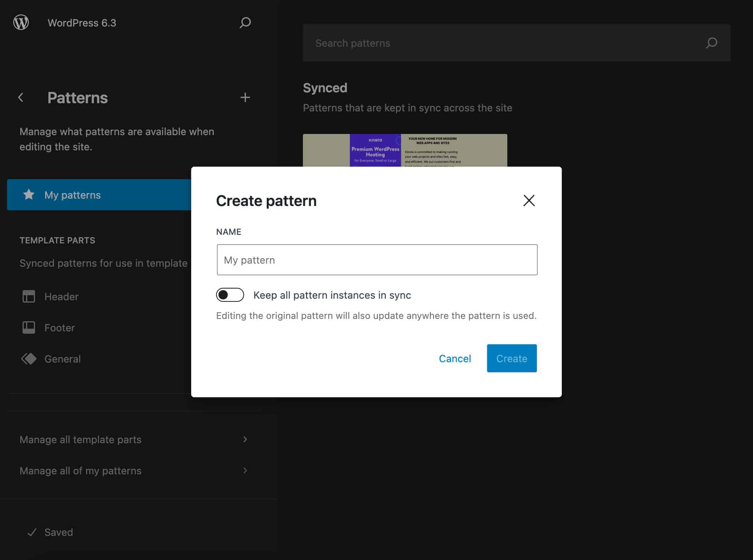Click the pattern Name input field
Image resolution: width=753 pixels, height=560 pixels.
[x=376, y=259]
